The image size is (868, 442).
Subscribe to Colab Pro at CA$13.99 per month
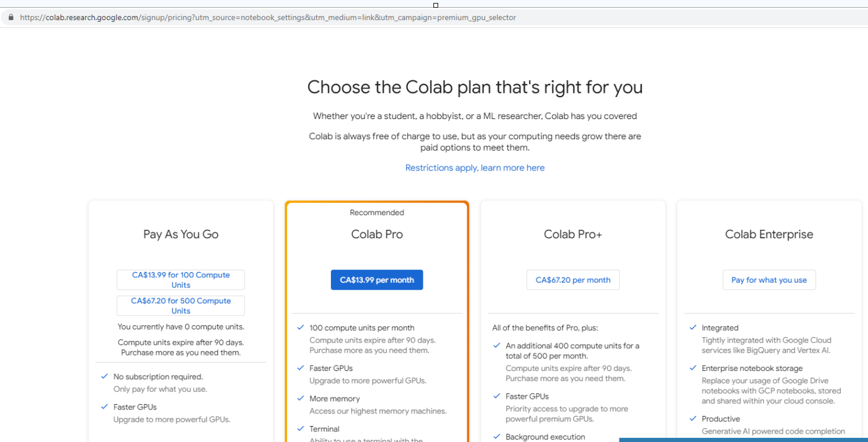377,280
